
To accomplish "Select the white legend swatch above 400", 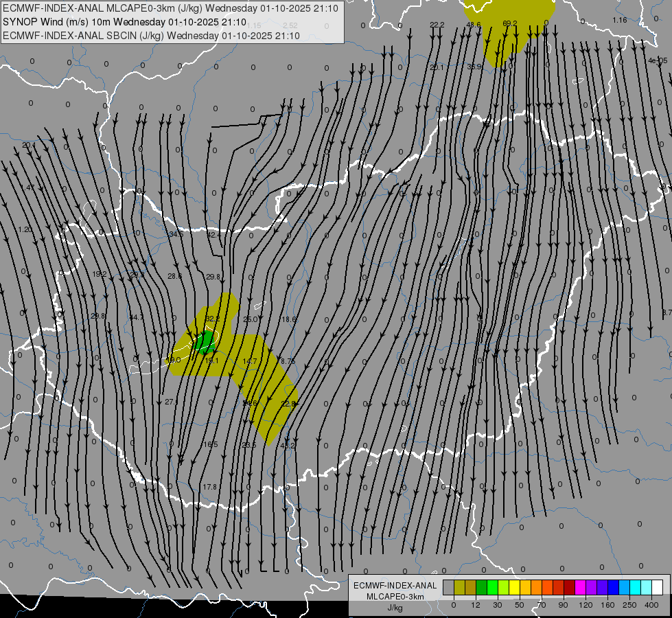I will click(x=657, y=588).
